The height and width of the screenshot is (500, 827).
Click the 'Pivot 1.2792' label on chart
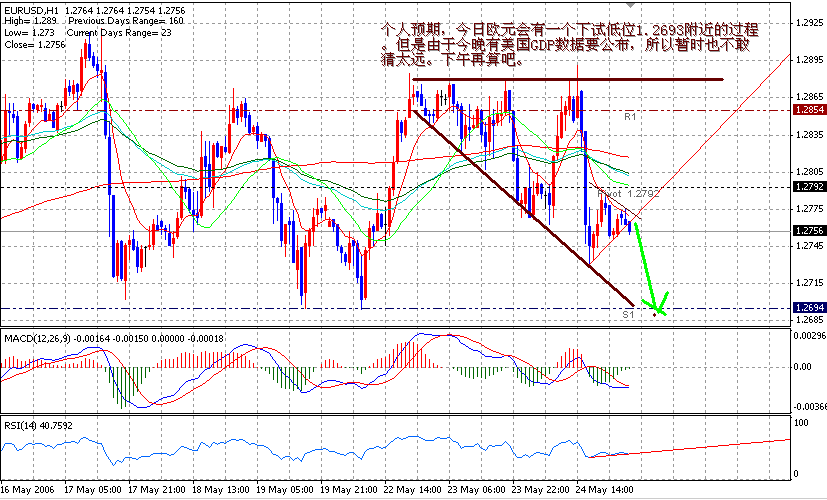[x=629, y=194]
